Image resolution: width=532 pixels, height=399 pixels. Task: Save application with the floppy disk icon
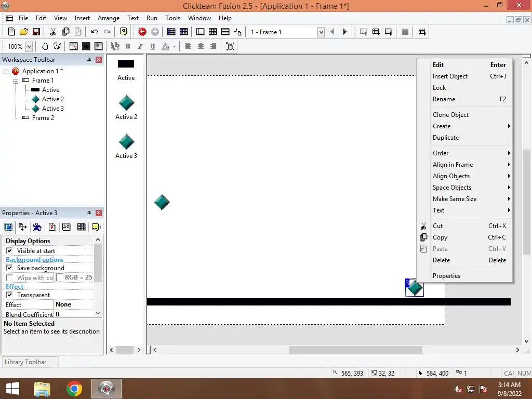(36, 32)
